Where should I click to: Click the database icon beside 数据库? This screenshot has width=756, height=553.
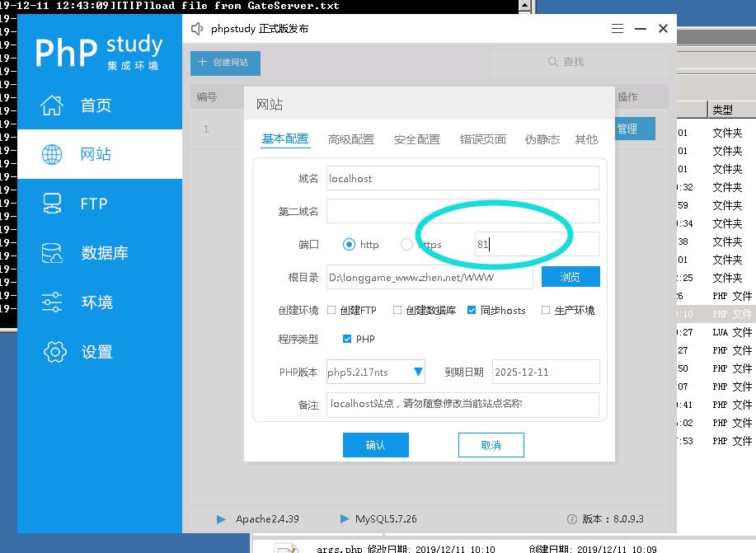[52, 253]
